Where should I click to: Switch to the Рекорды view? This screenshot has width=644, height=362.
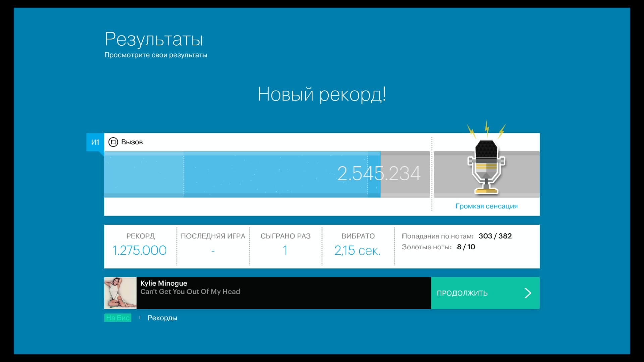(x=162, y=318)
